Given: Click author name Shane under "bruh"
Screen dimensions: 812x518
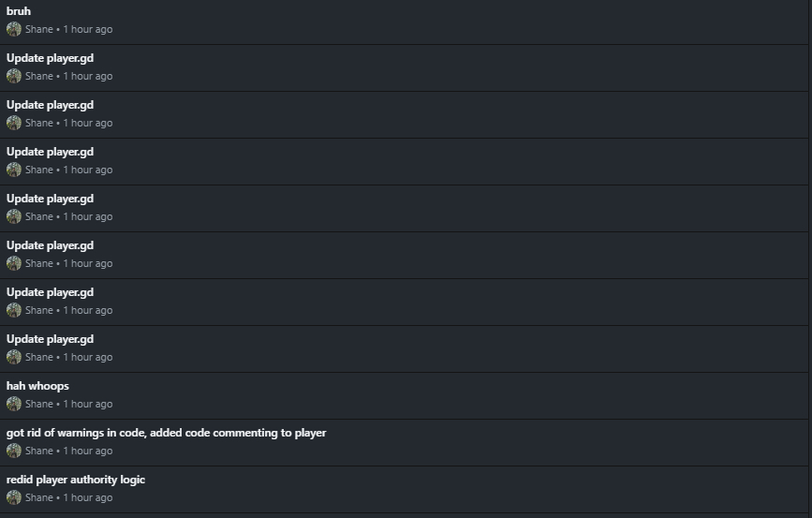Looking at the screenshot, I should (x=39, y=29).
